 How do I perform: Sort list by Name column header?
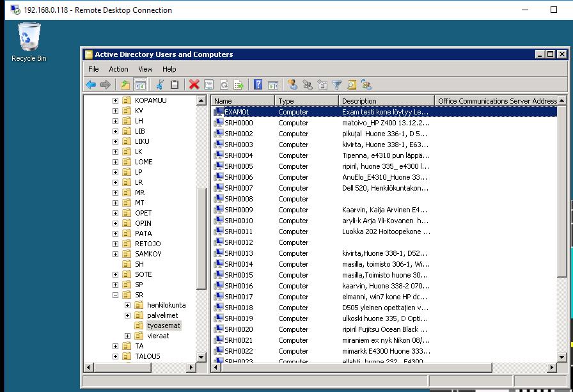pyautogui.click(x=242, y=101)
